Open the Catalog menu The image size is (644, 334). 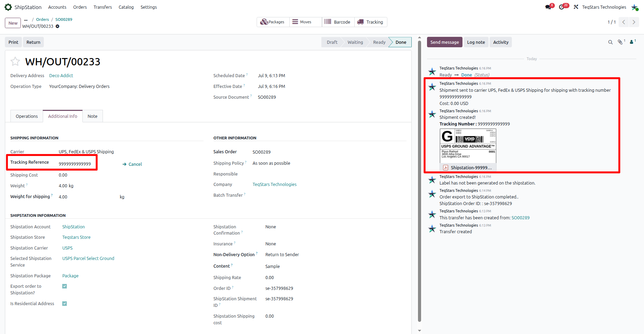[126, 7]
